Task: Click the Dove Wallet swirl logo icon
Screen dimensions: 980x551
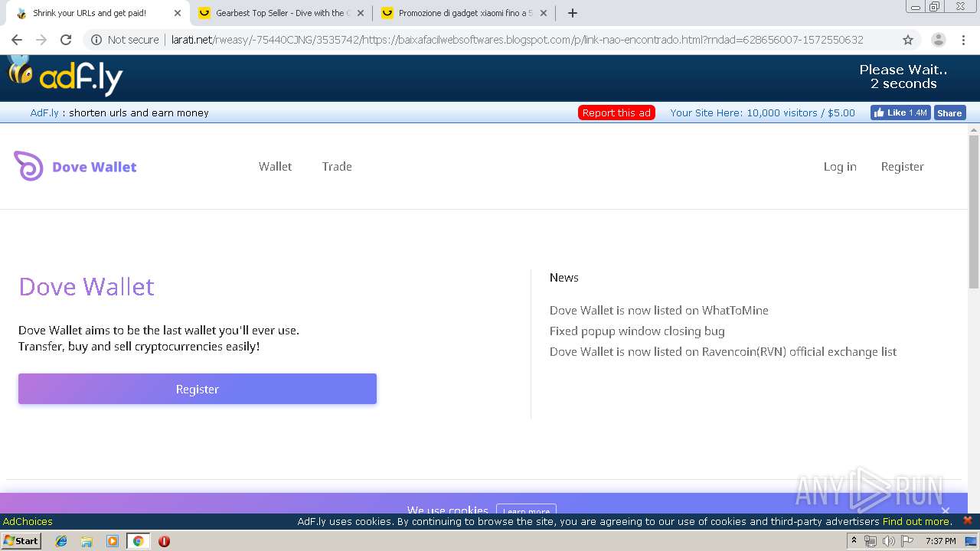Action: coord(28,166)
